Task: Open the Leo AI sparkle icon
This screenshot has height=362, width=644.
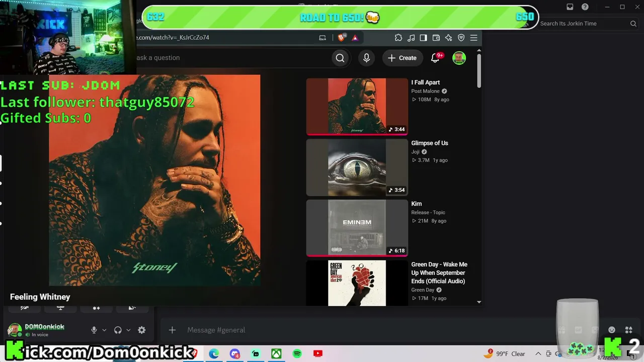Action: tap(448, 38)
